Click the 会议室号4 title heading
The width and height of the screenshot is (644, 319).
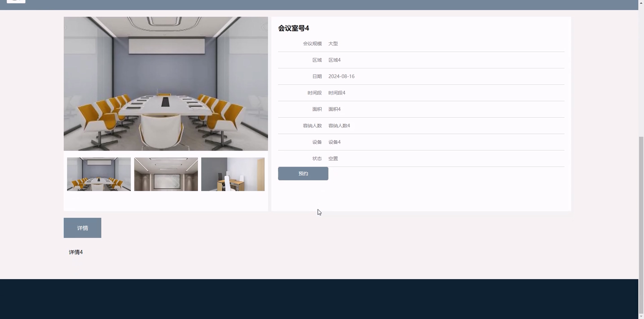tap(293, 28)
